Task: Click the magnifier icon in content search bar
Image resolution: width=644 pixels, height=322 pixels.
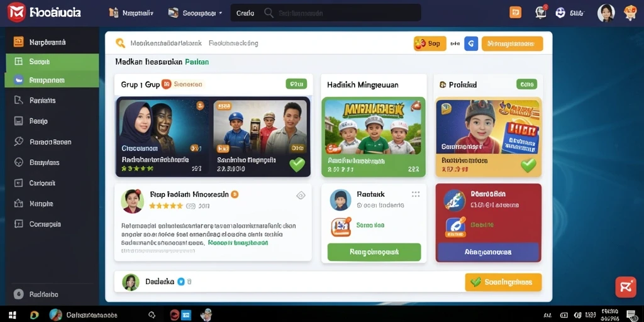Action: [120, 43]
